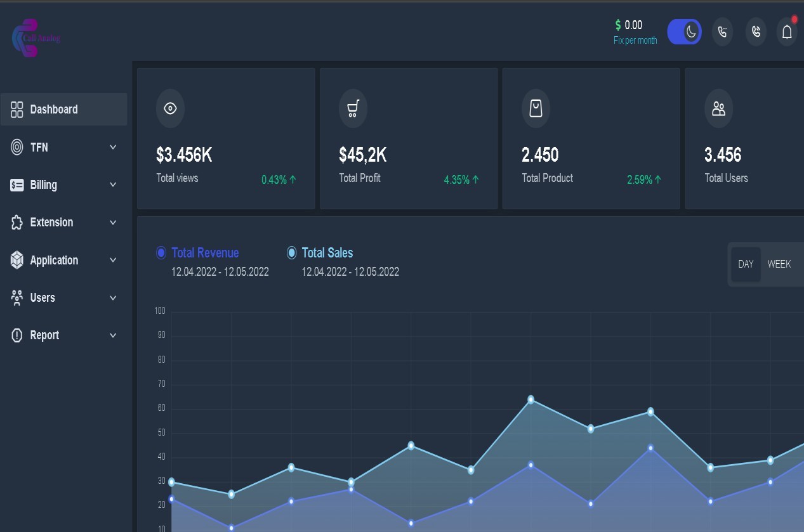Viewport: 804px width, 532px height.
Task: Switch chart to DAY view
Action: point(746,264)
